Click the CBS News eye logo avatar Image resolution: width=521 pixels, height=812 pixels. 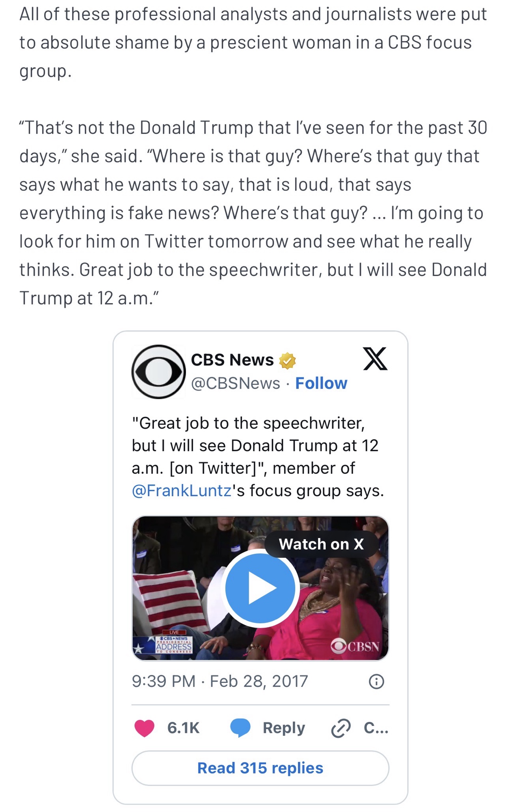click(x=158, y=371)
